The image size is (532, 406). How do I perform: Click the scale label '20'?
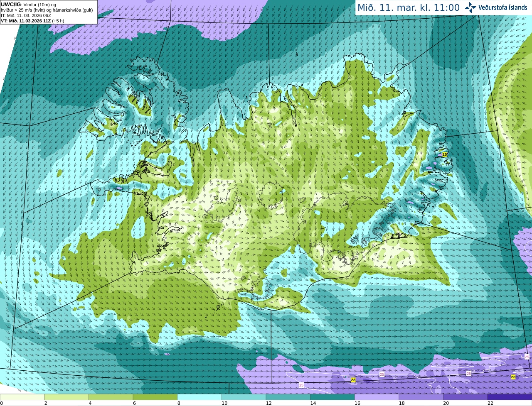pos(446,403)
